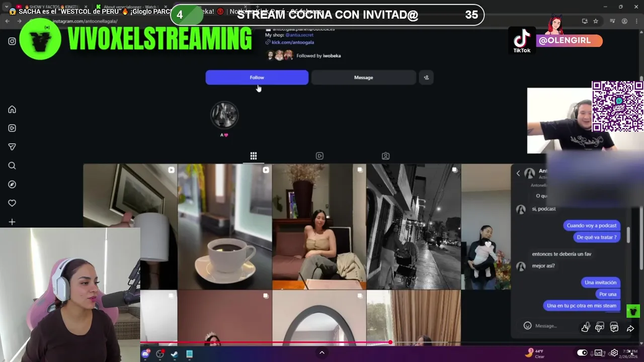Open the story highlight labeled A
The width and height of the screenshot is (644, 362).
[x=224, y=116]
